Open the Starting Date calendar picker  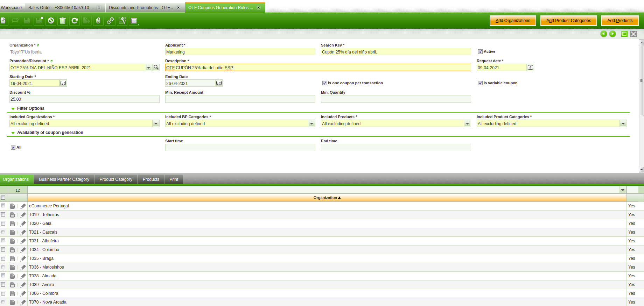pos(63,83)
